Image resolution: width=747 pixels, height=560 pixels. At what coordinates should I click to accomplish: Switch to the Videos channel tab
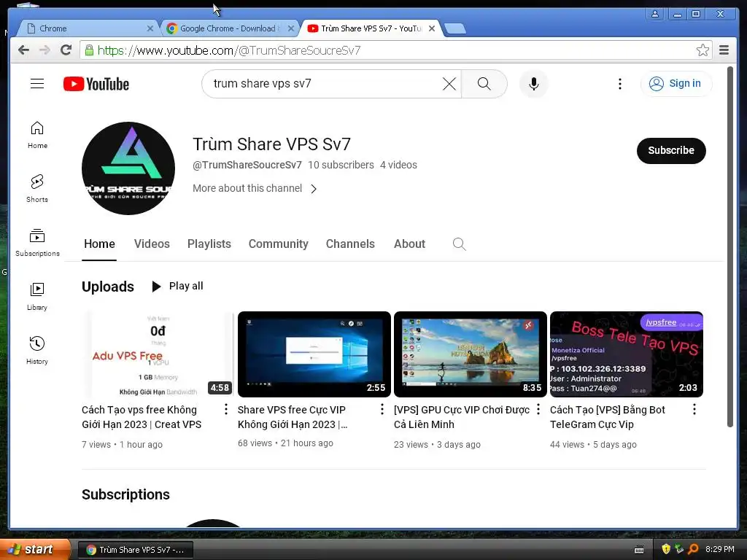coord(152,244)
